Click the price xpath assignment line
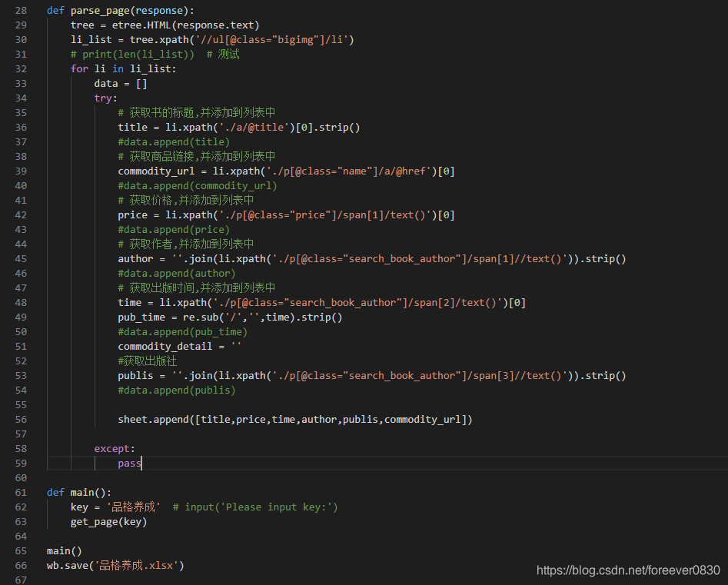Screen dimensions: 728x585 [286, 215]
